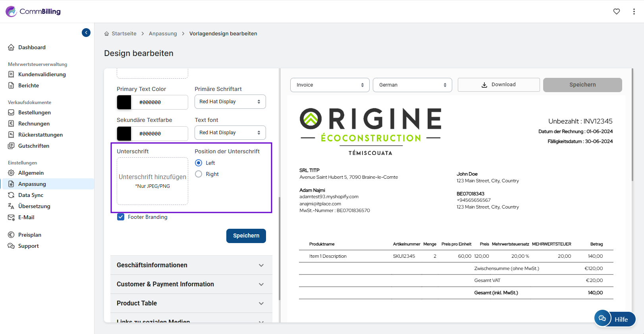Click the Download button
The image size is (644, 334).
tap(498, 85)
